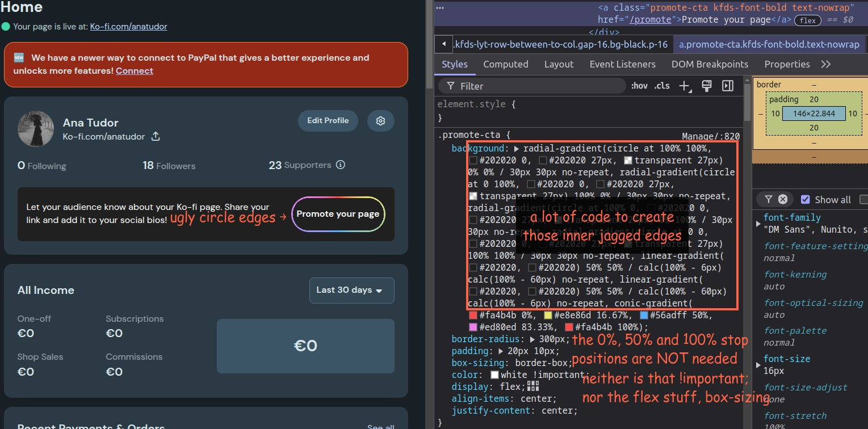This screenshot has height=429, width=868.
Task: Click the paintbrush rendering emulation icon
Action: tap(707, 86)
